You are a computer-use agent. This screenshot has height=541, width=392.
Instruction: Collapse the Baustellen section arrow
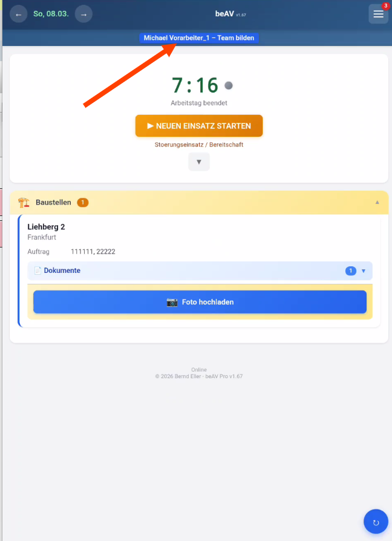(x=377, y=203)
